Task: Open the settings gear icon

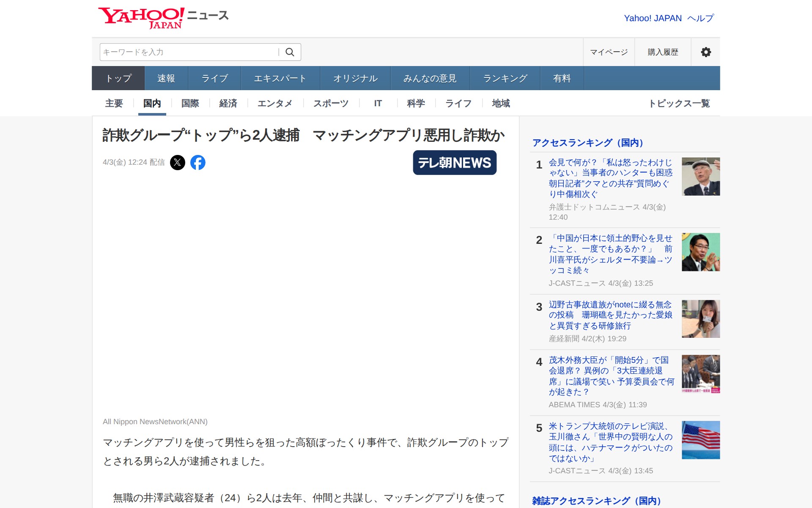Action: [x=705, y=52]
